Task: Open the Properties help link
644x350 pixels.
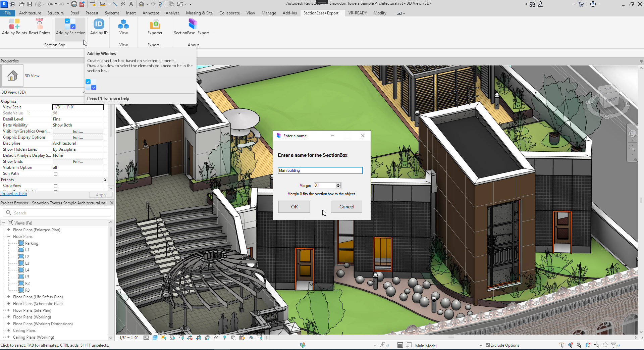Action: point(14,194)
